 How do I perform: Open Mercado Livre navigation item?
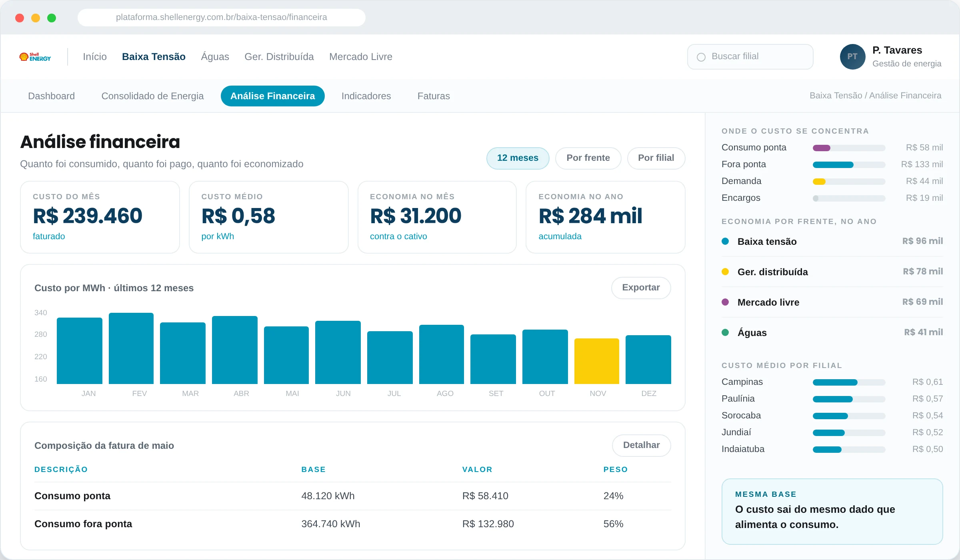[x=361, y=57]
